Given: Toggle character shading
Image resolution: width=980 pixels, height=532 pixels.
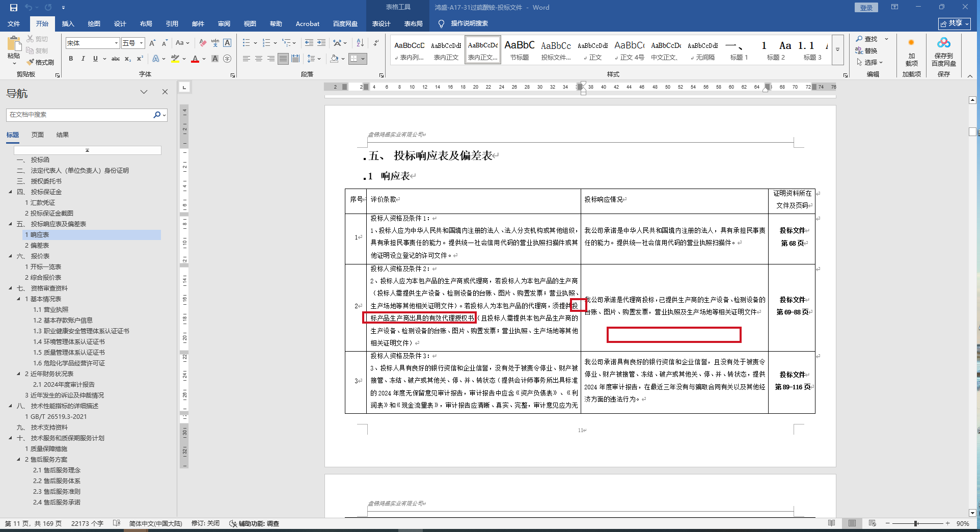Looking at the screenshot, I should coord(215,59).
